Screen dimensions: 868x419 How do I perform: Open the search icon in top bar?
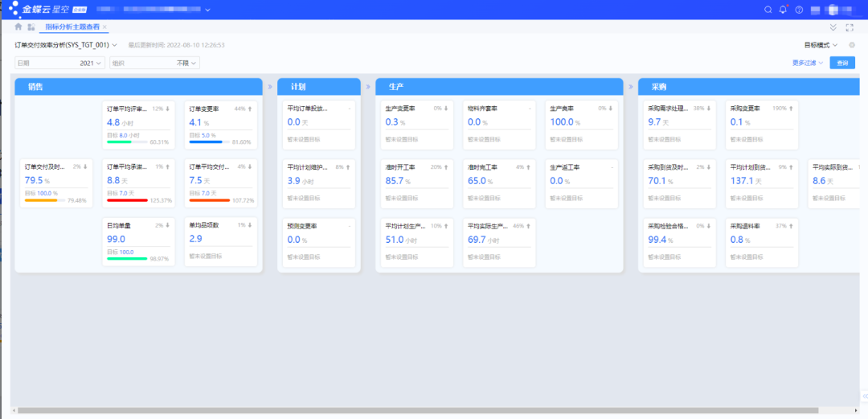click(768, 10)
